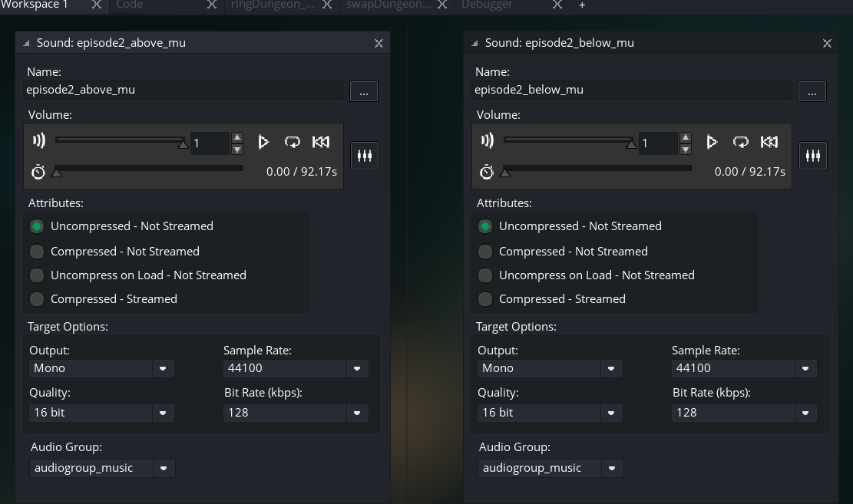Close the episode2_below_mu sound window
Screen dimensions: 853x504
827,44
